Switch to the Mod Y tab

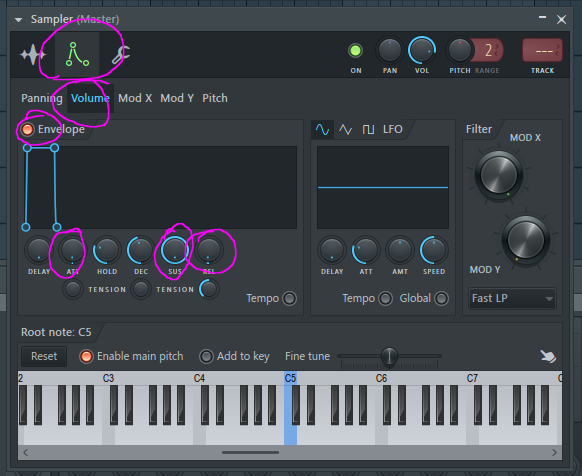click(177, 98)
